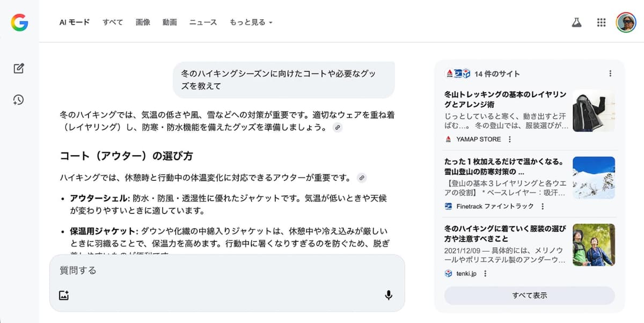Open the Google apps grid
The width and height of the screenshot is (644, 323).
601,23
